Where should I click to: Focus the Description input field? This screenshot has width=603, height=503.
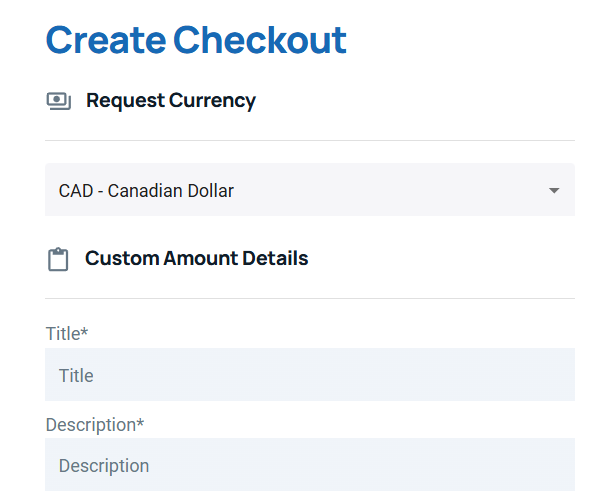[x=310, y=465]
